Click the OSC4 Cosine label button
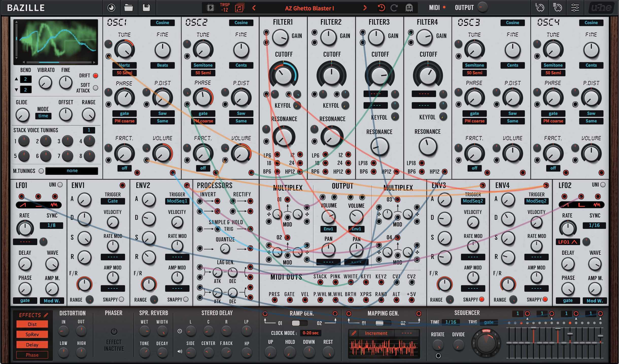The width and height of the screenshot is (619, 364). click(x=591, y=23)
